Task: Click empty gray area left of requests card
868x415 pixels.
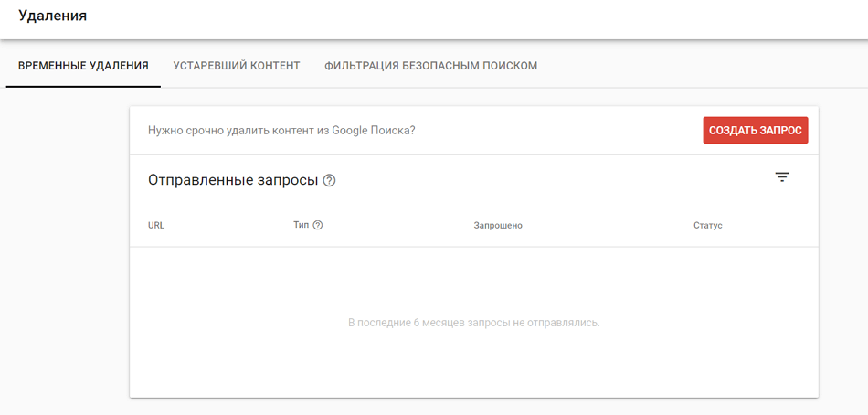Action: pos(64,256)
